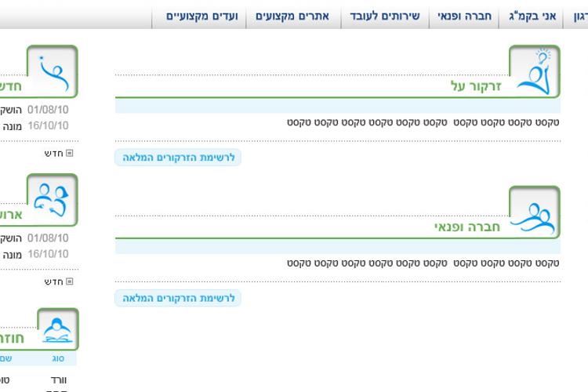Click the green חברה ופנאי section heading
The image size is (588, 392).
(x=467, y=227)
